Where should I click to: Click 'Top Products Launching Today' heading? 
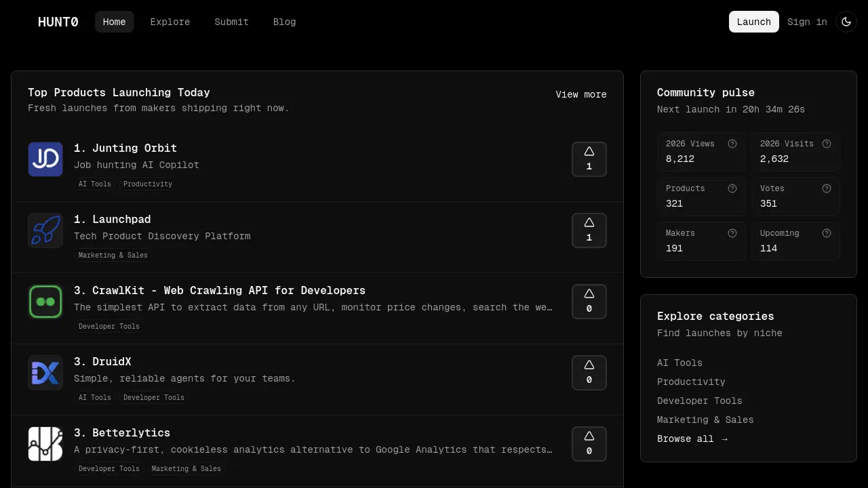(119, 92)
